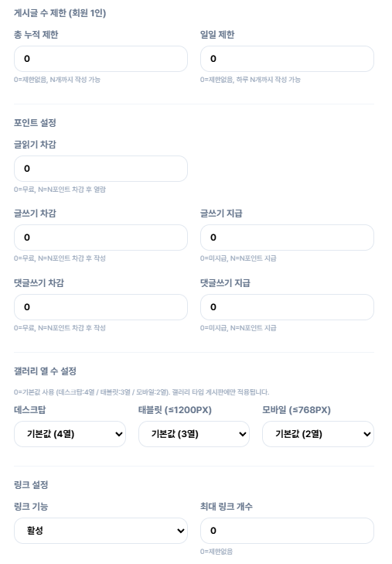The height and width of the screenshot is (564, 392).
Task: Click the chevron arrow on 기본값 (2열)
Action: point(366,434)
